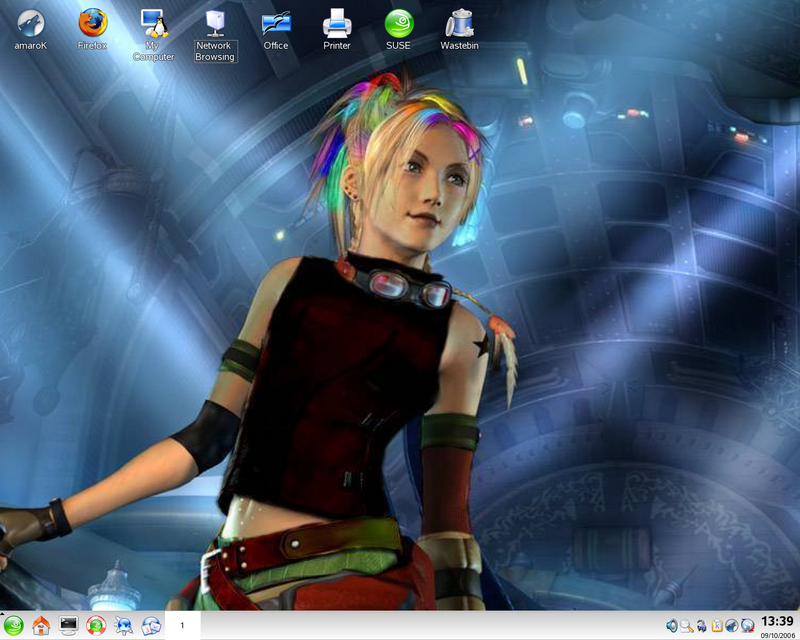Open the My Computer desktop icon
The width and height of the screenshot is (800, 640).
coord(153,35)
